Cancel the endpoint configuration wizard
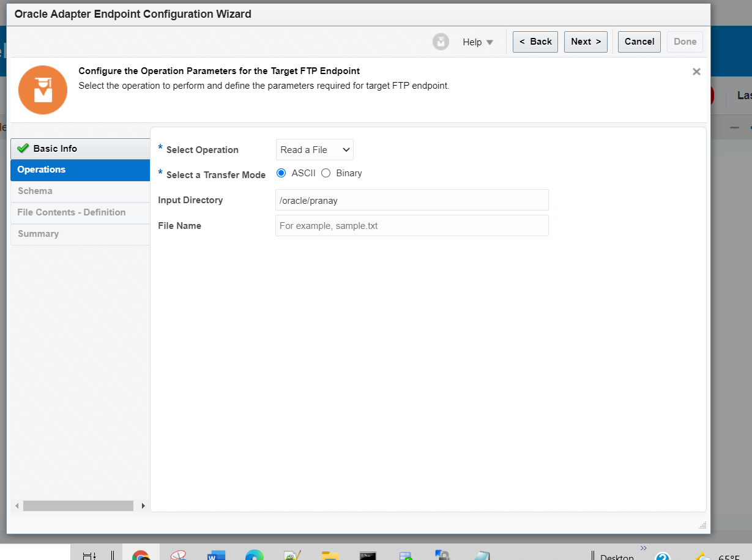 point(639,42)
